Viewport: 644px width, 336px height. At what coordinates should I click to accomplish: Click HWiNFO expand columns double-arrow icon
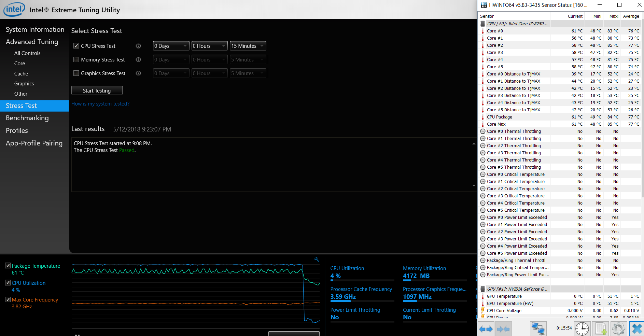pos(486,329)
